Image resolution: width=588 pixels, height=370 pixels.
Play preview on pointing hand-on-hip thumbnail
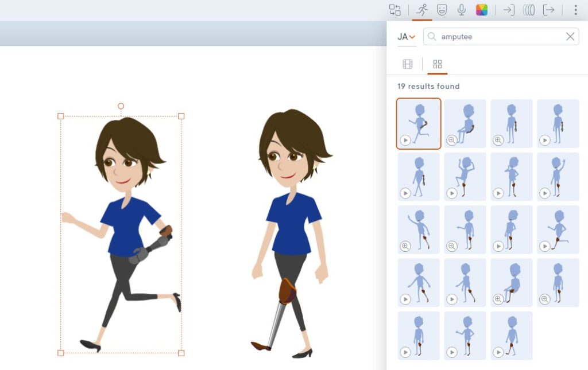click(x=451, y=352)
